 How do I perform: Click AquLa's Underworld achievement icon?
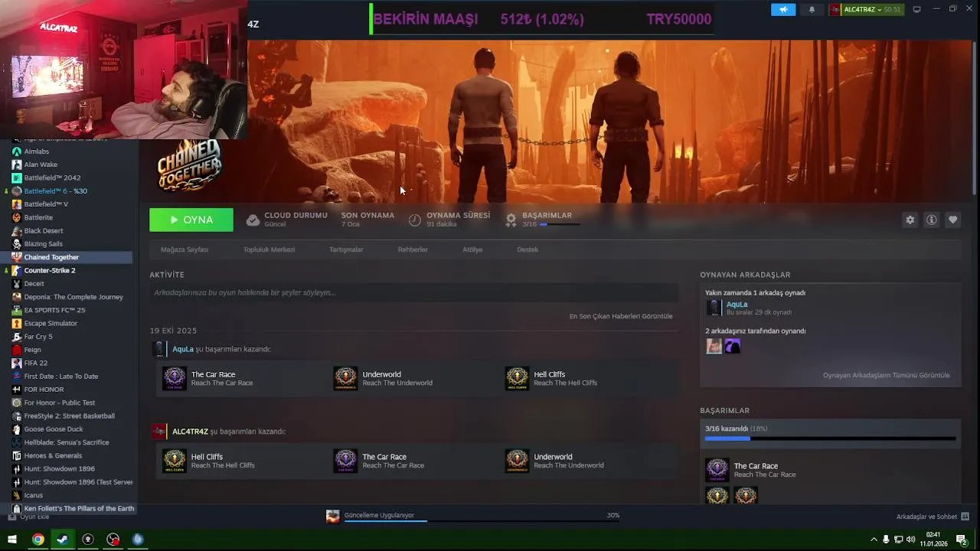pyautogui.click(x=345, y=378)
